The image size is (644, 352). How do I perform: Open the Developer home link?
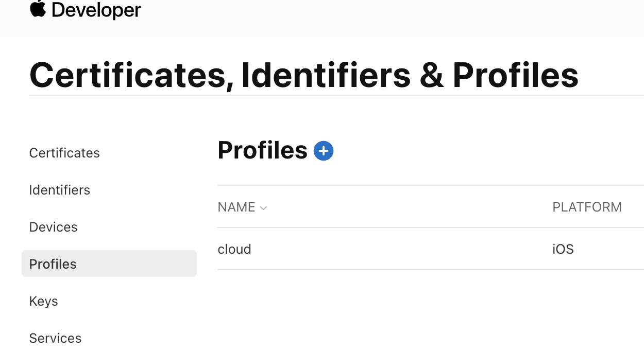(x=96, y=10)
